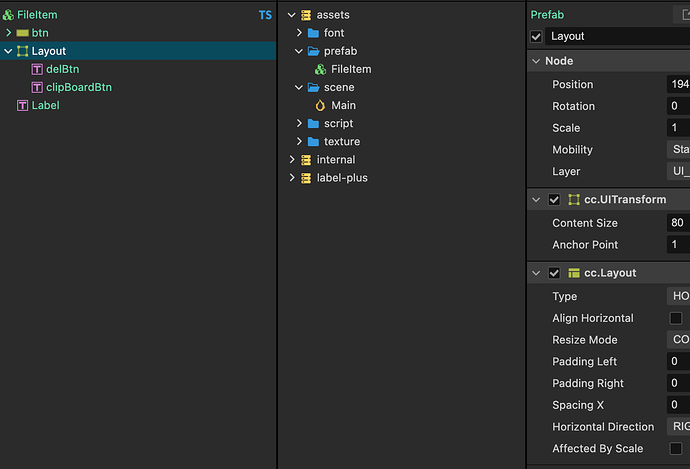Click the cc.Layout component icon

click(574, 273)
